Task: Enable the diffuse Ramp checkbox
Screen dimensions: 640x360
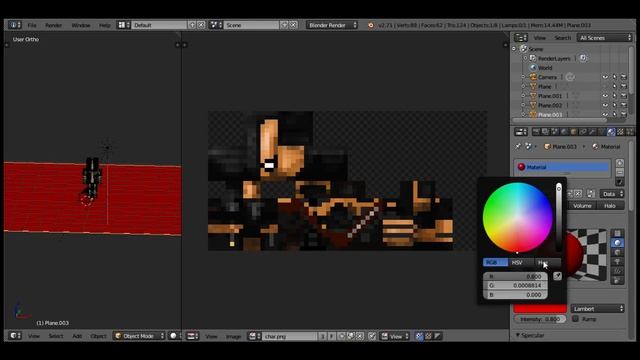Action: pos(576,319)
